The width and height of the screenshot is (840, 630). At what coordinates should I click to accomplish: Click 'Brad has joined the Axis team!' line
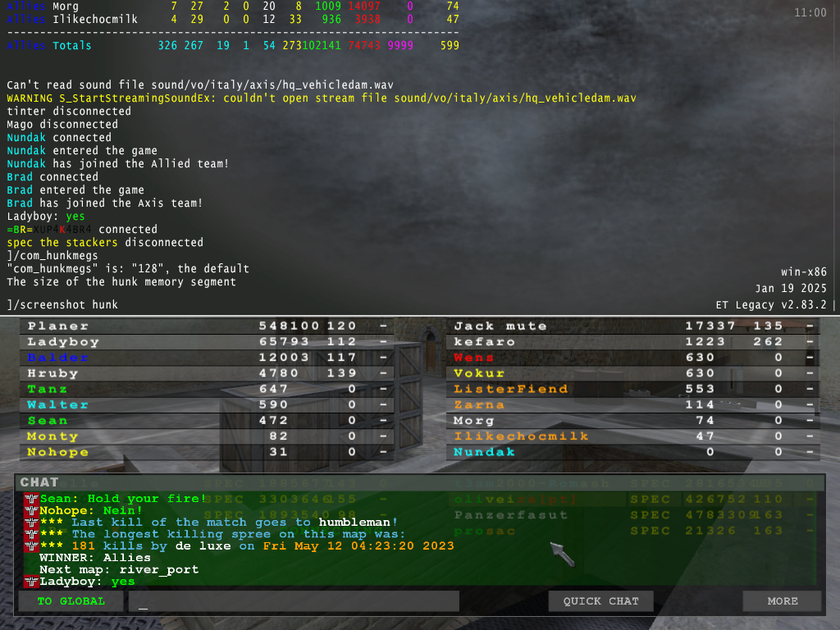(x=104, y=203)
